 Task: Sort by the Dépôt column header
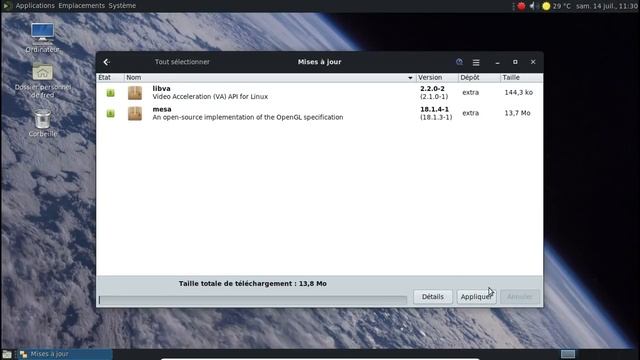coord(479,78)
